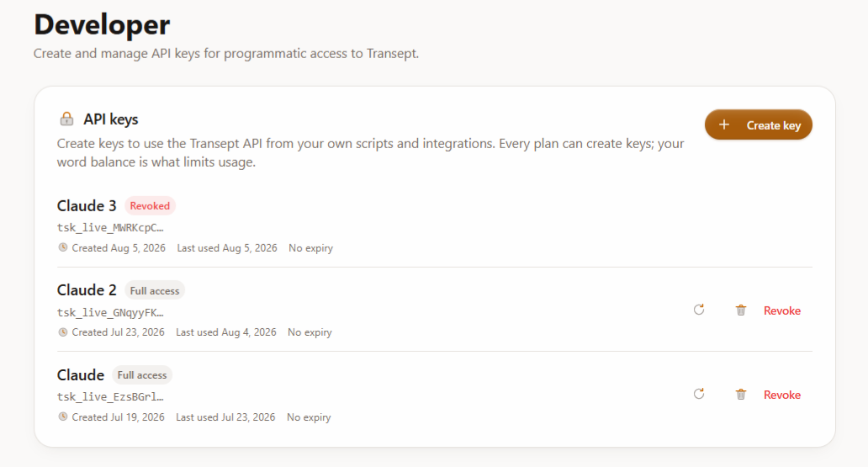Click the Create key button
Viewport: 868px width, 467px height.
click(x=758, y=125)
